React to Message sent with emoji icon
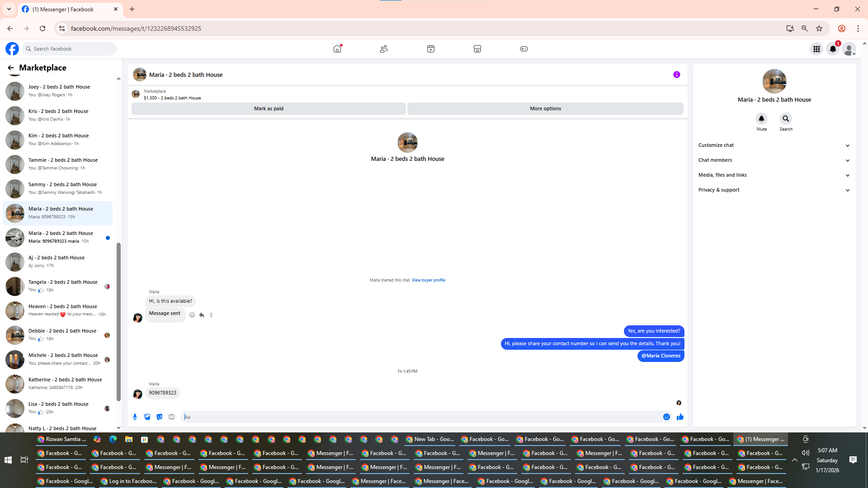The image size is (868, 488). 192,315
